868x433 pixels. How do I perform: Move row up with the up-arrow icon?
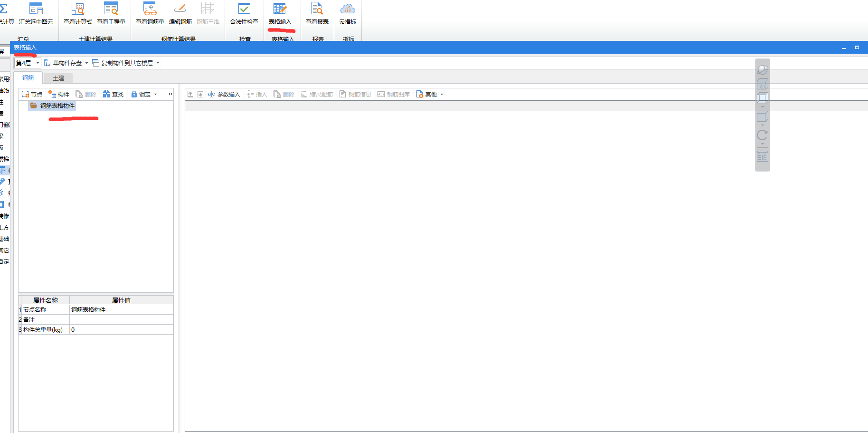coord(190,94)
